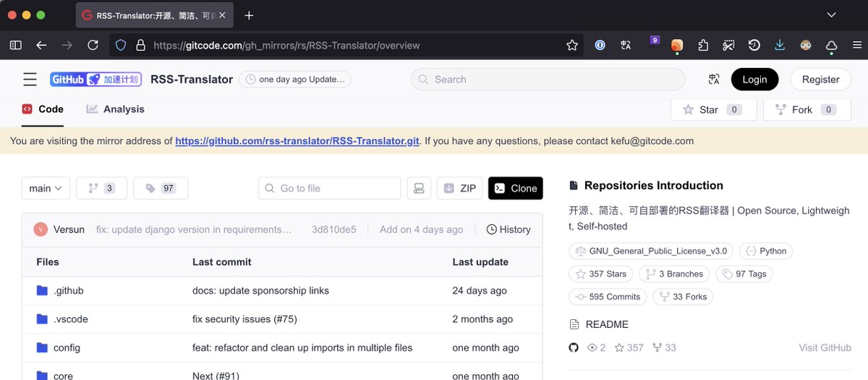This screenshot has width=868, height=380.
Task: Open the commit History link
Action: coord(509,229)
